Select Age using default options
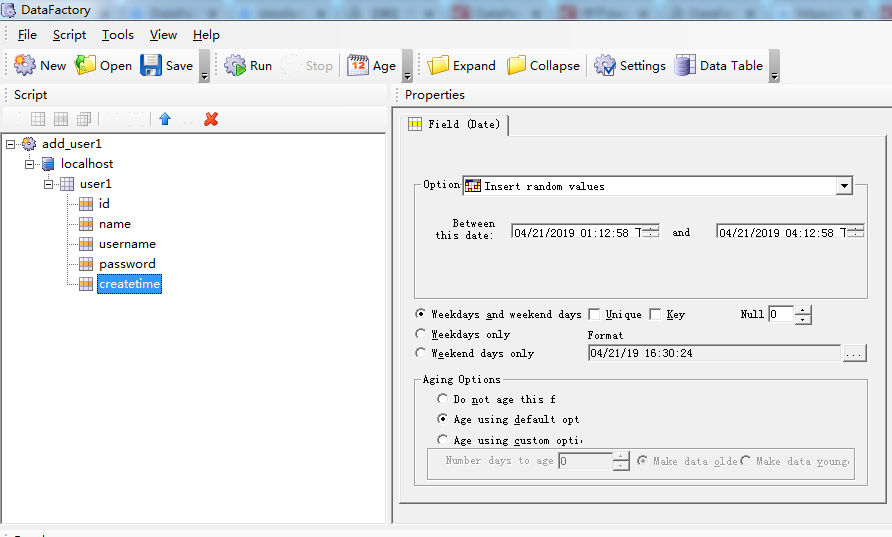 [x=443, y=419]
